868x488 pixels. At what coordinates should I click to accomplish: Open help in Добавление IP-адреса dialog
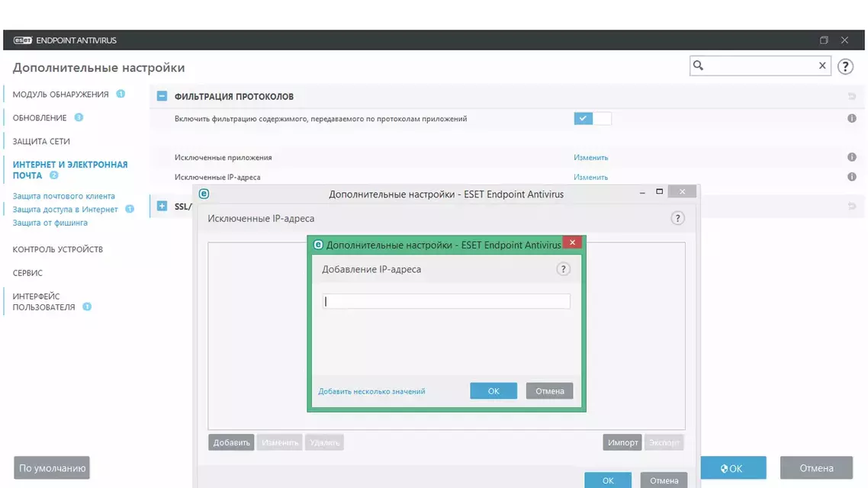click(x=563, y=269)
